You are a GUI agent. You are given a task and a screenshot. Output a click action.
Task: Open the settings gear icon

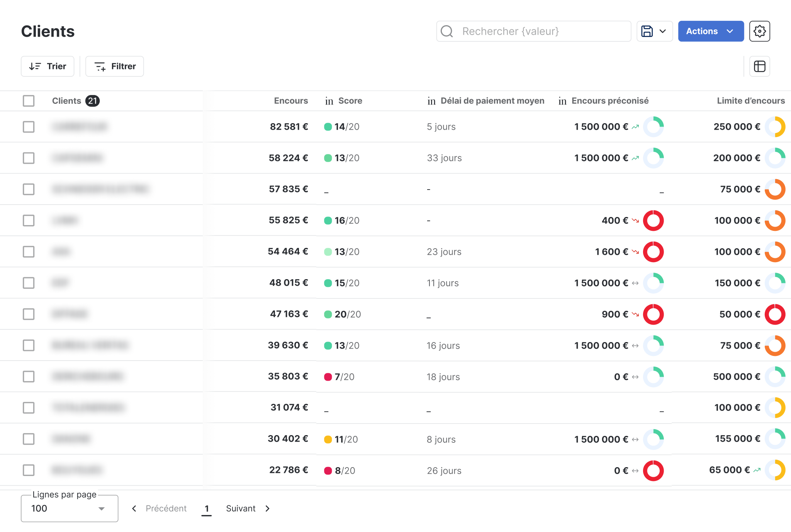point(760,31)
